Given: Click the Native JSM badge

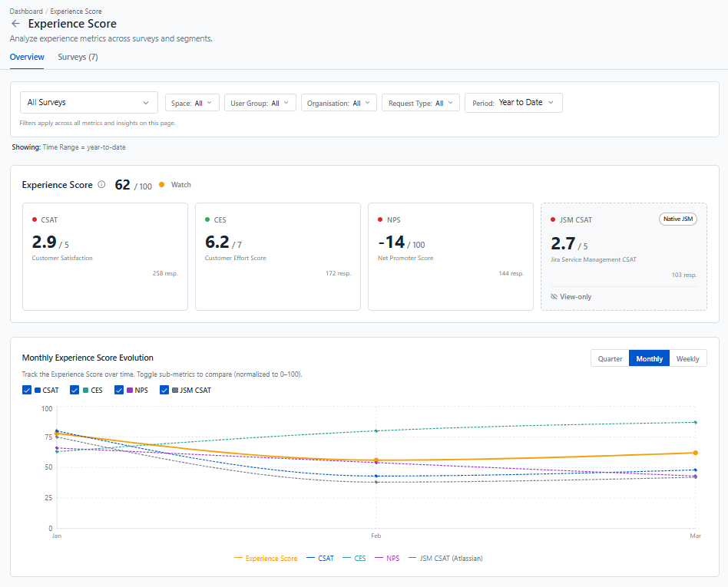Looking at the screenshot, I should pyautogui.click(x=678, y=219).
